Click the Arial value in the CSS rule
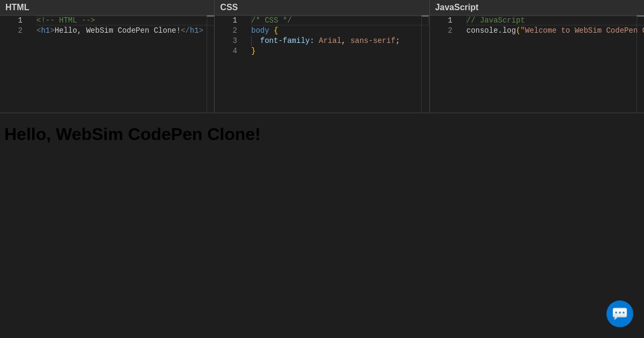 [329, 41]
